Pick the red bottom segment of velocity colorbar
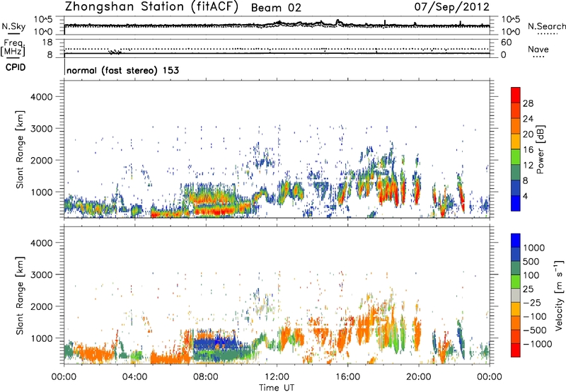The height and width of the screenshot is (392, 566). [x=516, y=350]
